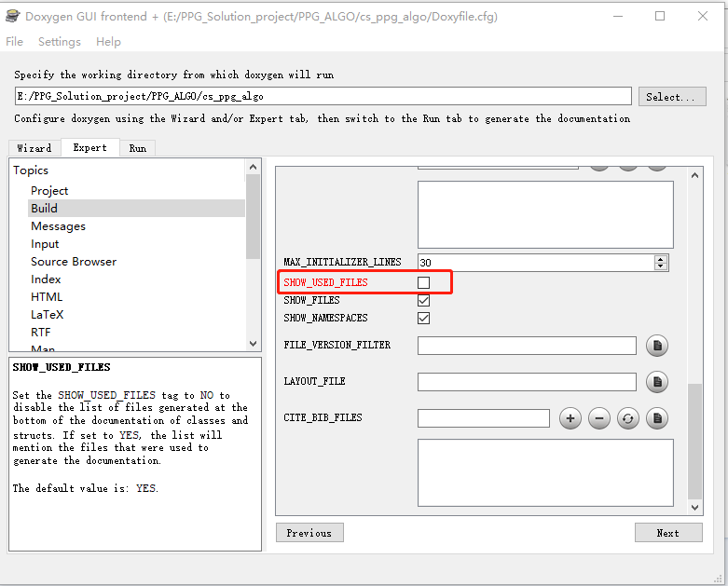Increase MAX_INITIALIZER_LINES value with up arrow
Screen dimensions: 728x586
pyautogui.click(x=660, y=259)
